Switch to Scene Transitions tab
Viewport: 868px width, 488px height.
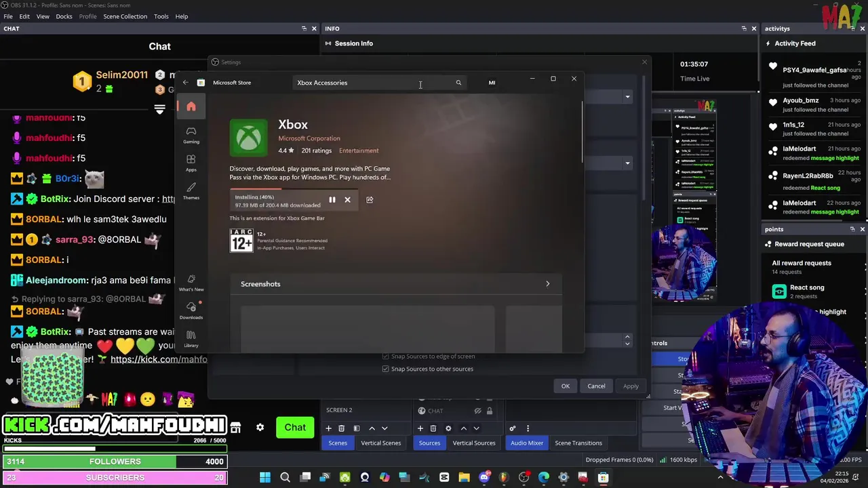(578, 443)
